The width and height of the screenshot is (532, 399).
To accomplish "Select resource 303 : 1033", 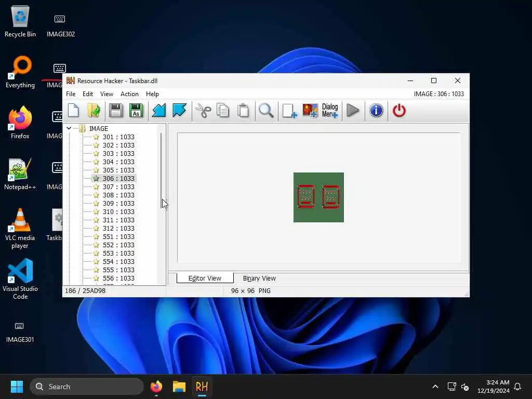I will (118, 154).
